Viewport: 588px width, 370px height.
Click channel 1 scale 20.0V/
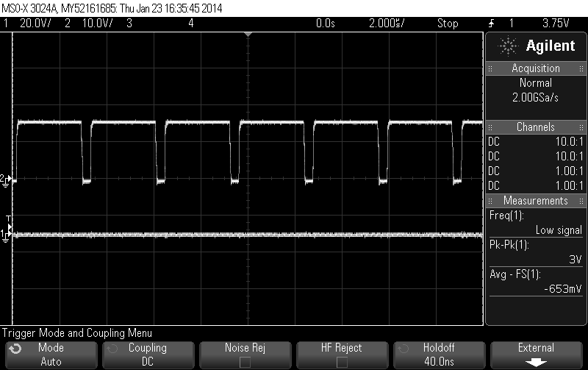pyautogui.click(x=35, y=24)
